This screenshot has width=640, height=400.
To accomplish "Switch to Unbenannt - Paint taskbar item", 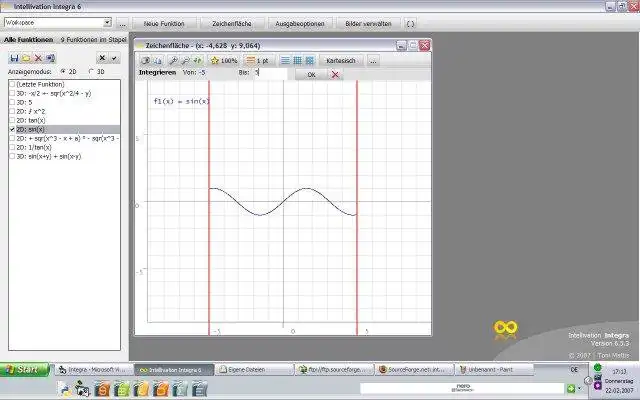I will pyautogui.click(x=494, y=370).
